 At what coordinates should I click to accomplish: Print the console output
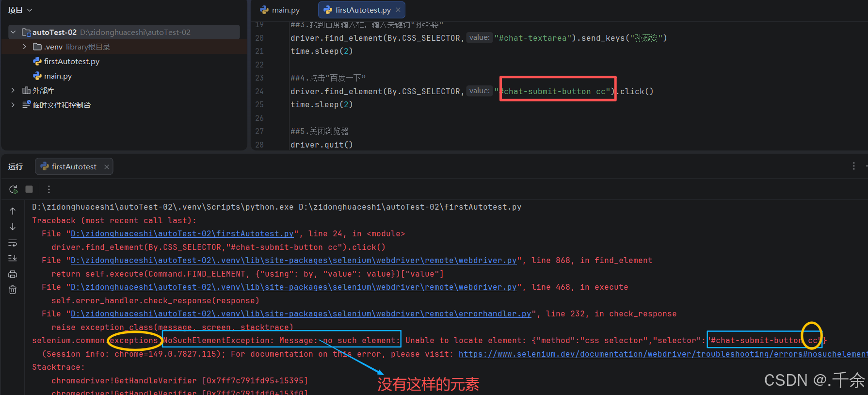(13, 274)
